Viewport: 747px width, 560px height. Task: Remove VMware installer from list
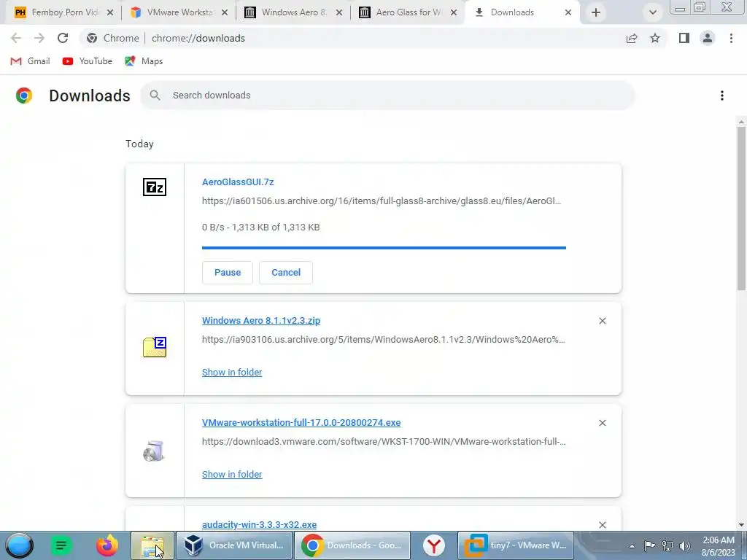602,423
